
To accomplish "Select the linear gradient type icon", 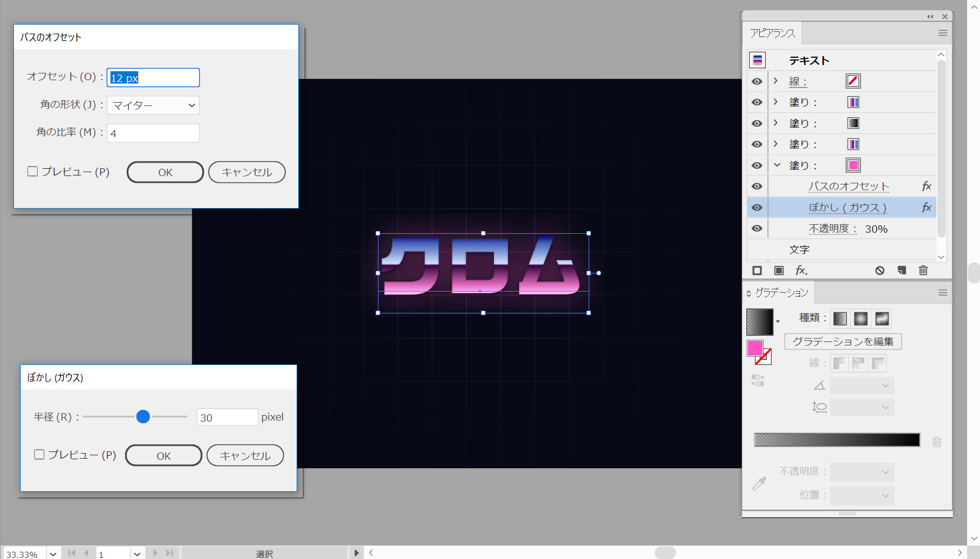I will [x=840, y=319].
